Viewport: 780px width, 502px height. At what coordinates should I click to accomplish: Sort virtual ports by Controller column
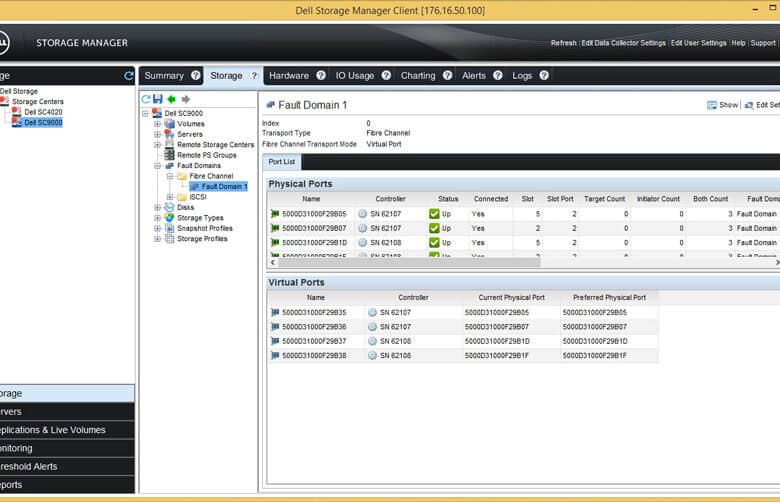(x=413, y=298)
